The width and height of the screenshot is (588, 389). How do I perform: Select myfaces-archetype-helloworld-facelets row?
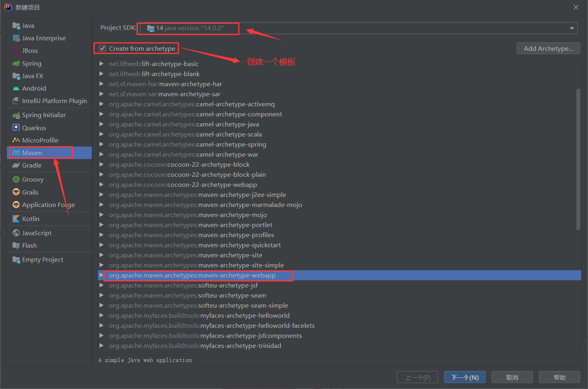tap(339, 325)
